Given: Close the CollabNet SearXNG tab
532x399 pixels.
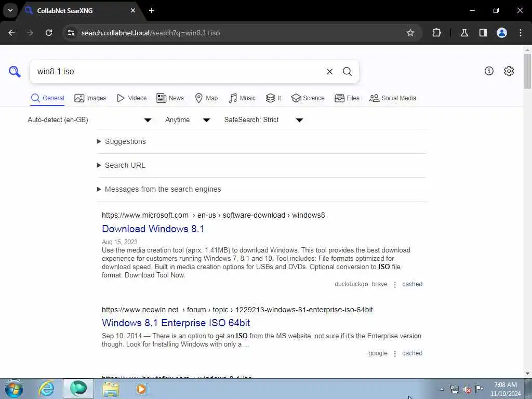Looking at the screenshot, I should coord(133,10).
